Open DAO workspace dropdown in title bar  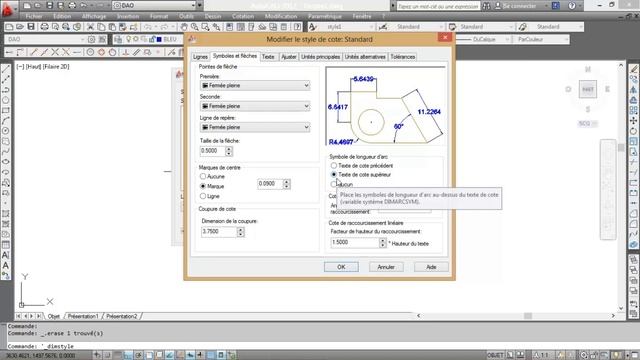154,6
